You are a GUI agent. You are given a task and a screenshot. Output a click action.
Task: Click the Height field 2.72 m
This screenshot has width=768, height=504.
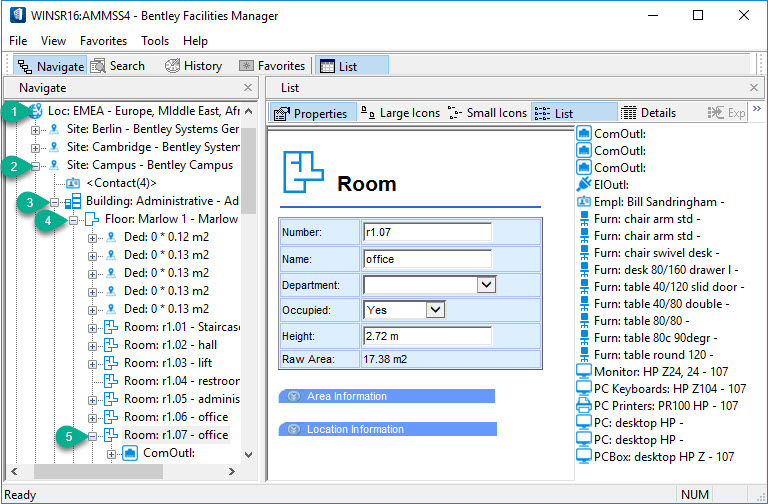(x=427, y=336)
